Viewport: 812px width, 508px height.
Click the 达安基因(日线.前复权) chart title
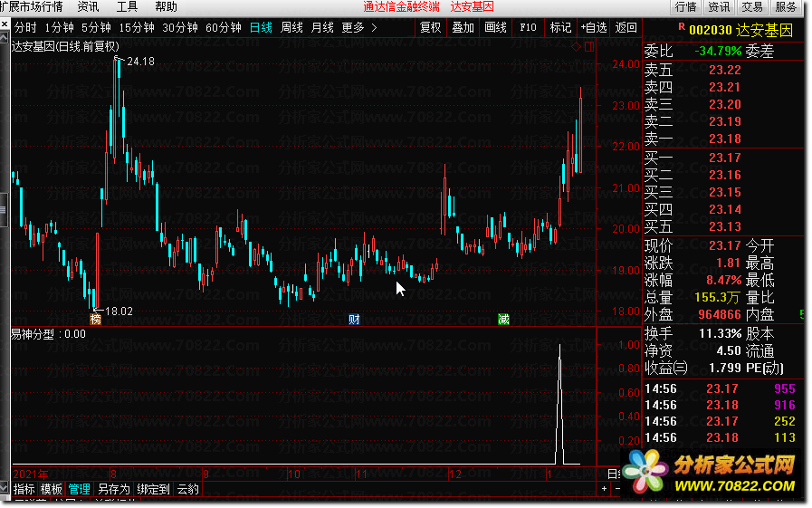(x=65, y=46)
